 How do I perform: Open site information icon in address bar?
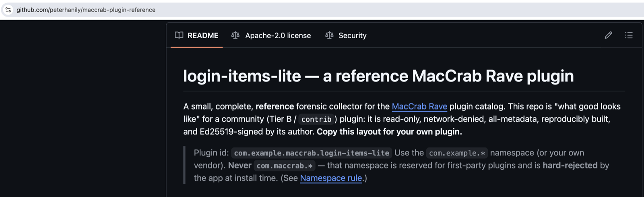coord(8,10)
